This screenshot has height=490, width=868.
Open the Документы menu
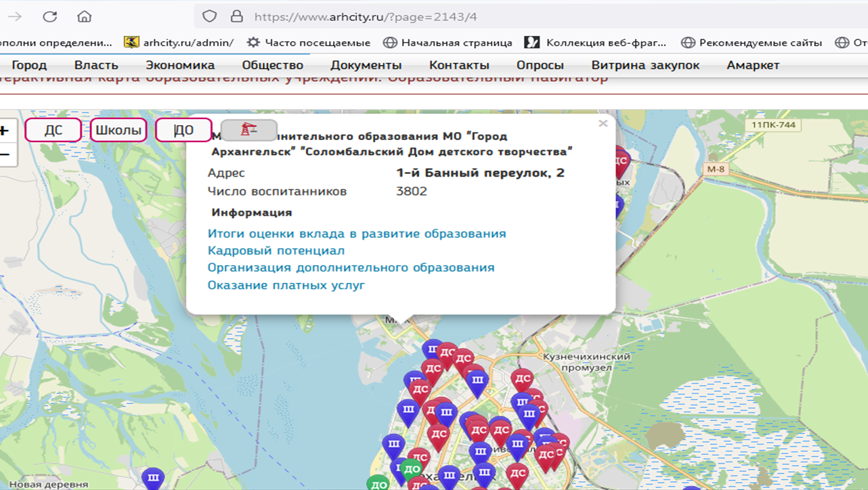(x=366, y=66)
